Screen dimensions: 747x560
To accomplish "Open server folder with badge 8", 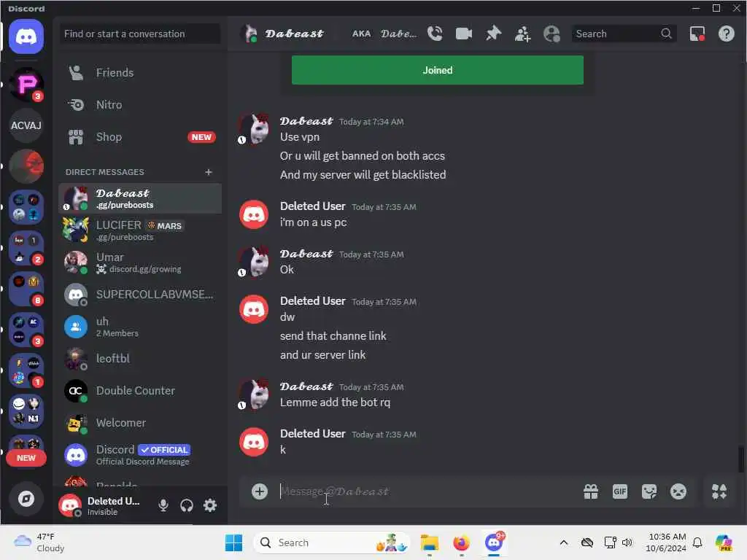I will pyautogui.click(x=26, y=289).
